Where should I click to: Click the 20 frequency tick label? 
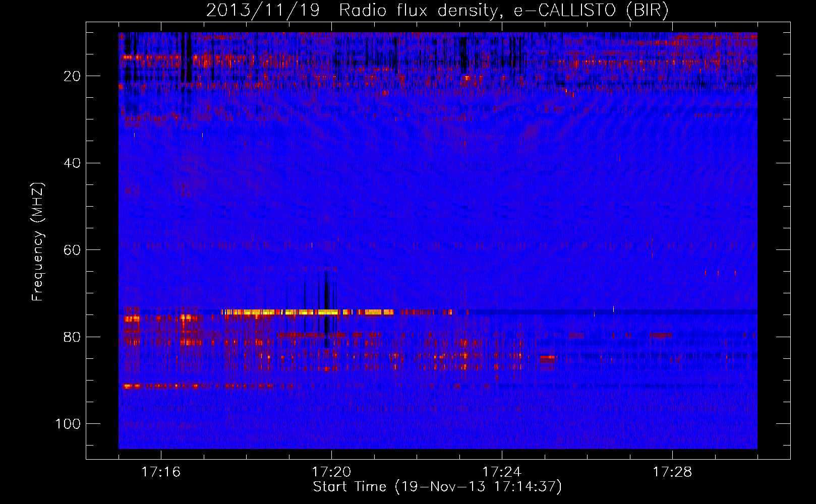point(72,76)
